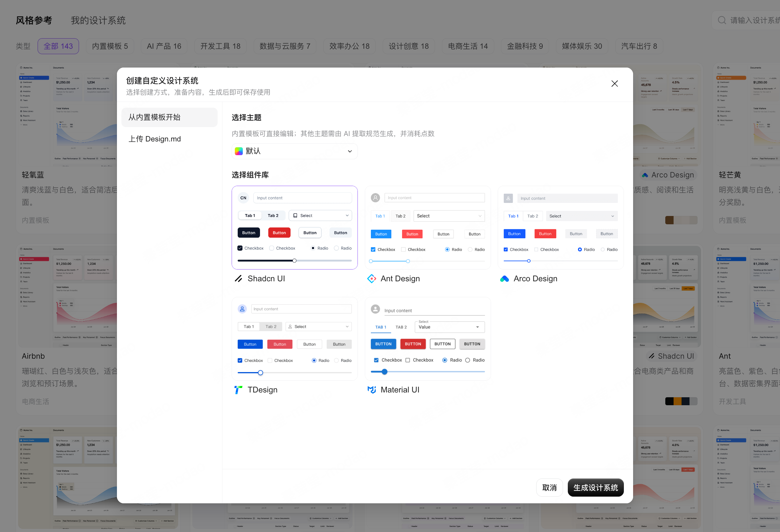Select the unselected Radio in Shadcn UI preview
Image resolution: width=780 pixels, height=532 pixels.
click(x=336, y=248)
